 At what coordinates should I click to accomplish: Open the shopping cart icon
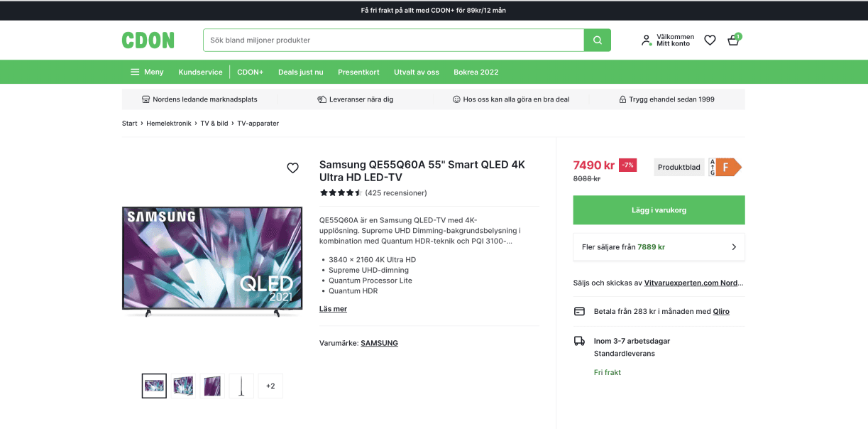(733, 40)
